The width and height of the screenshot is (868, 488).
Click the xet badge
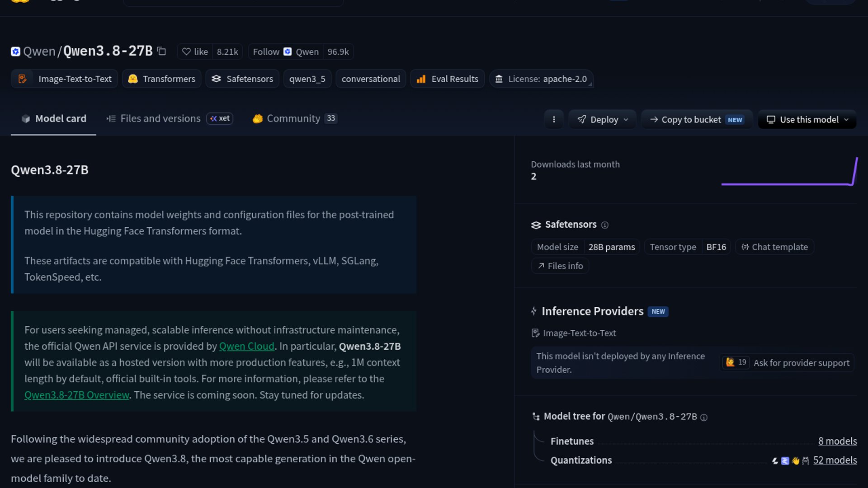pyautogui.click(x=220, y=118)
